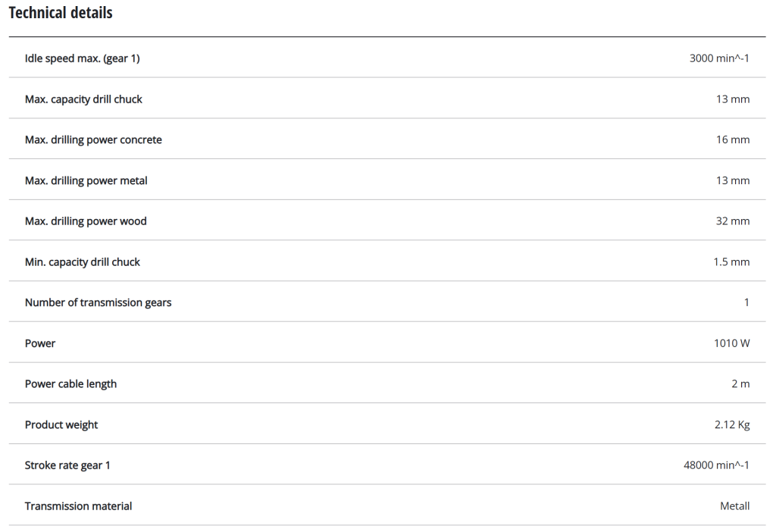
Task: Click the Max. drilling power concrete label
Action: (x=93, y=139)
